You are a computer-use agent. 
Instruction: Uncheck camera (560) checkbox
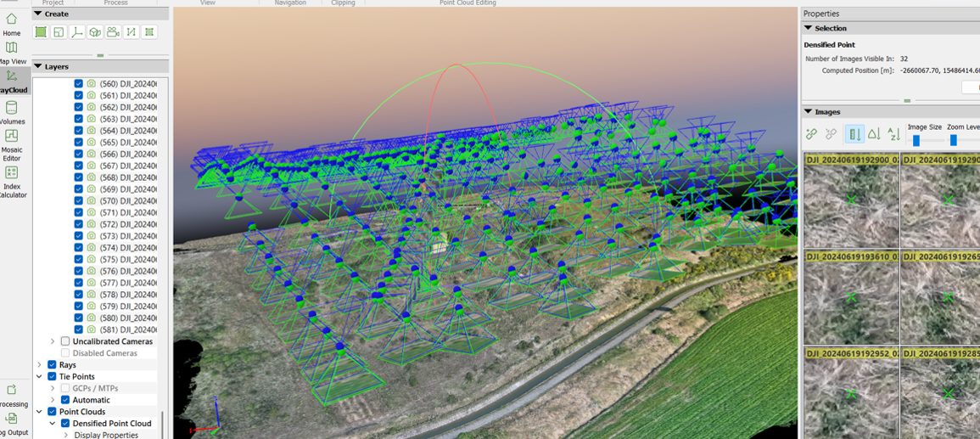point(78,84)
